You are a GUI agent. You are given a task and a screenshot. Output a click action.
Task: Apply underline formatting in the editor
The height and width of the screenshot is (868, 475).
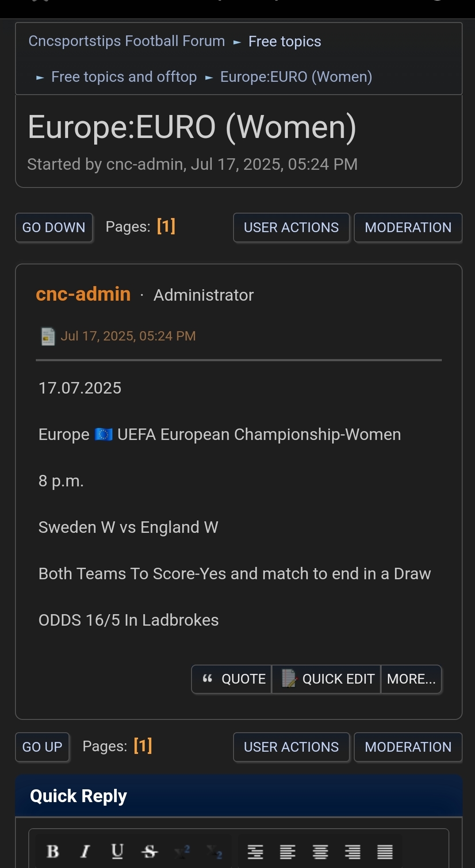117,851
